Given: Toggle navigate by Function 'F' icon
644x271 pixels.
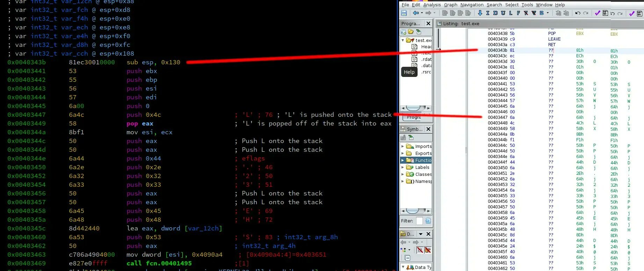Looking at the screenshot, I should [x=518, y=13].
